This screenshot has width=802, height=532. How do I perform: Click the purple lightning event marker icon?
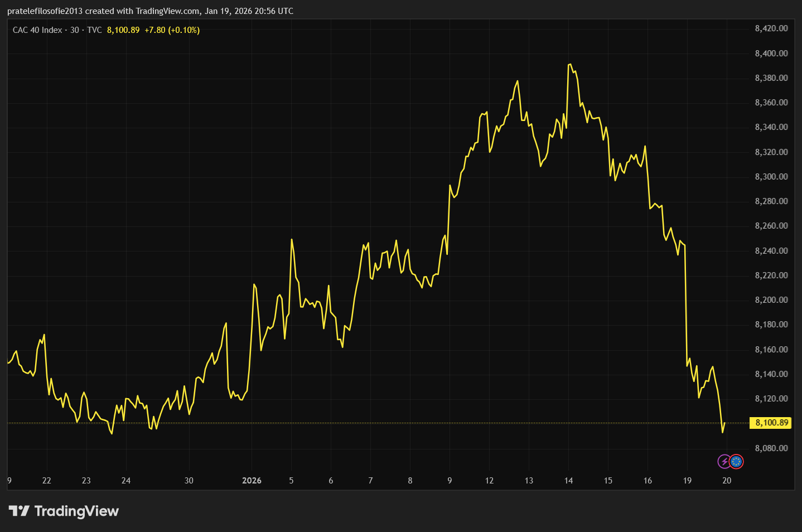724,461
